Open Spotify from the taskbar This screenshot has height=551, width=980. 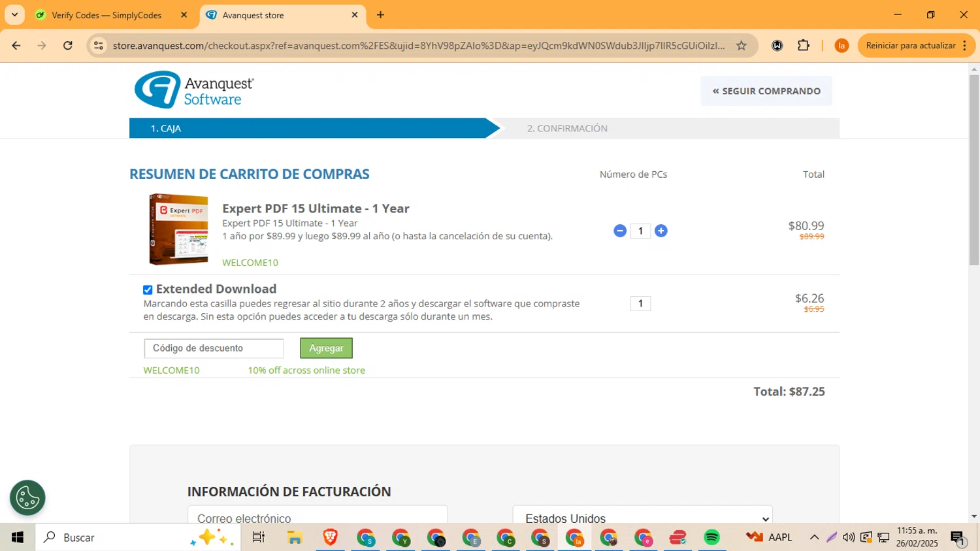point(712,537)
